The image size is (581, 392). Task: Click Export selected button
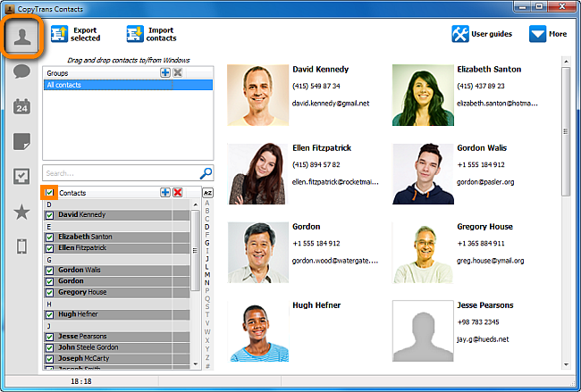point(76,34)
